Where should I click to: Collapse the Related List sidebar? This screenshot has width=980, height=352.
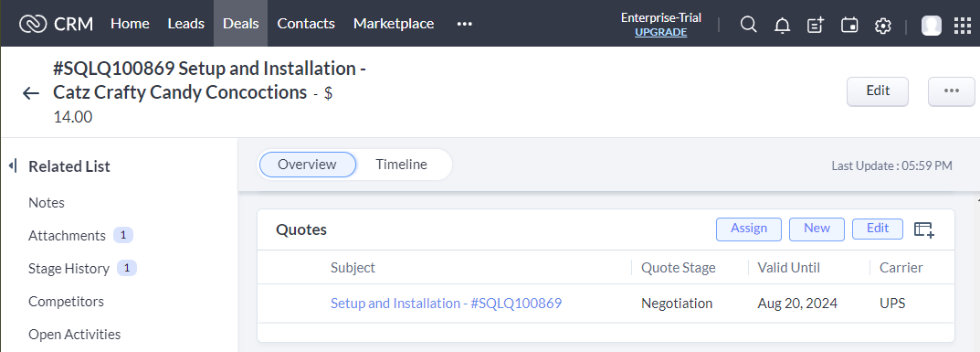13,166
